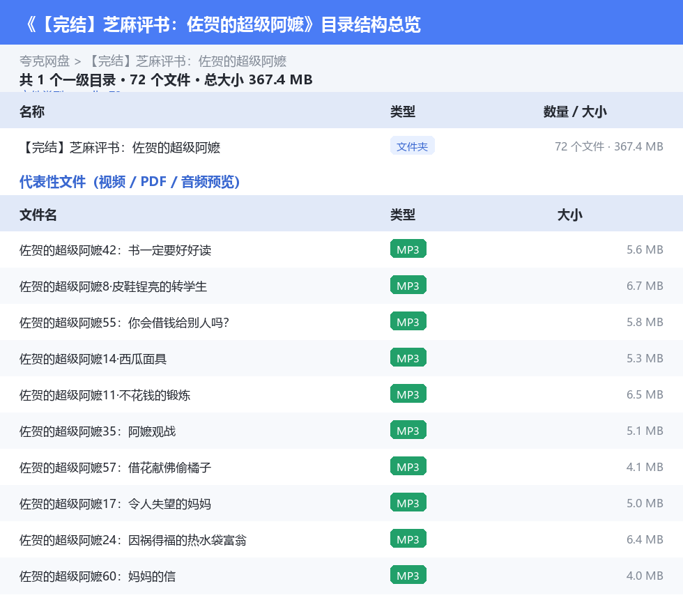This screenshot has height=616, width=683.
Task: Click MP3 badge for 阿嬷观战 row
Action: [x=408, y=430]
